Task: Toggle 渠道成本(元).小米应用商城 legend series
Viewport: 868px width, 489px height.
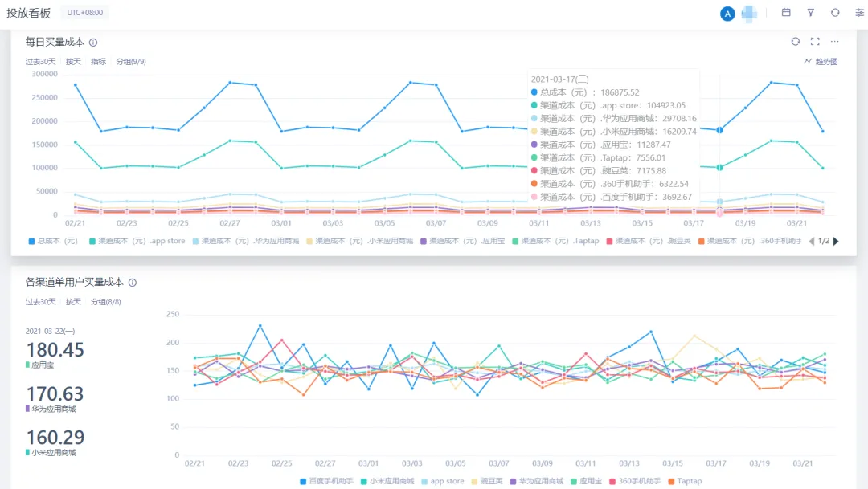Action: (360, 241)
